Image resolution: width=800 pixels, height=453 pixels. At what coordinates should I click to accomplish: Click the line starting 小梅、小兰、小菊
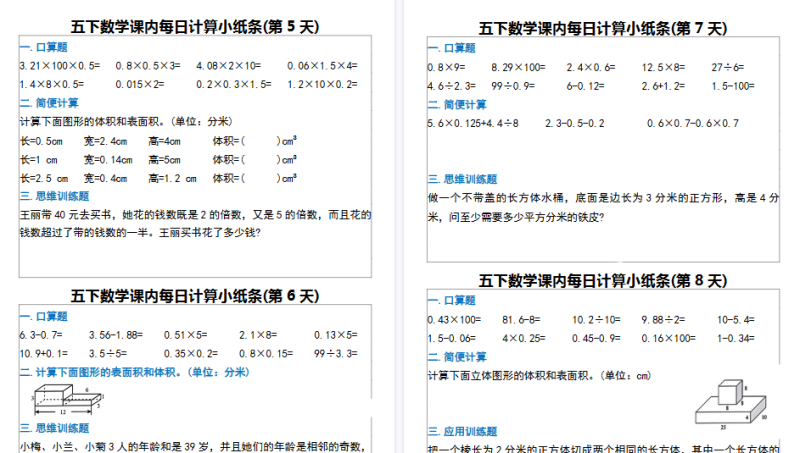pyautogui.click(x=193, y=447)
